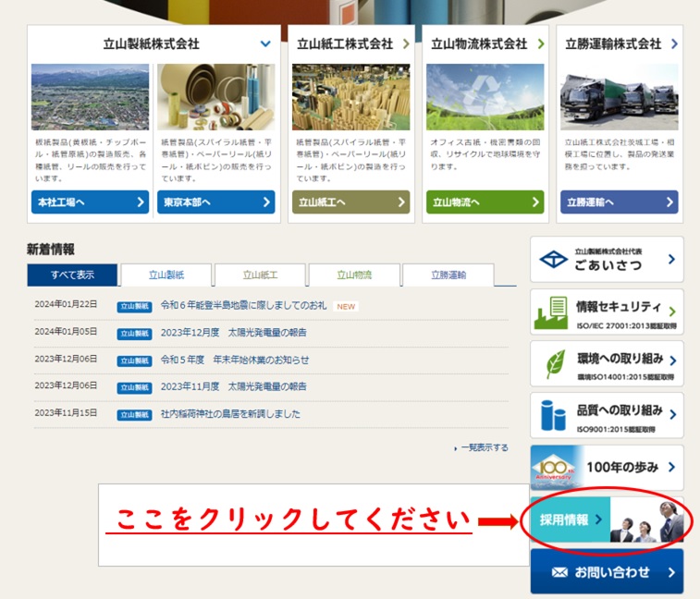Open the paper tubes product photo
The width and height of the screenshot is (700, 599).
click(x=216, y=97)
